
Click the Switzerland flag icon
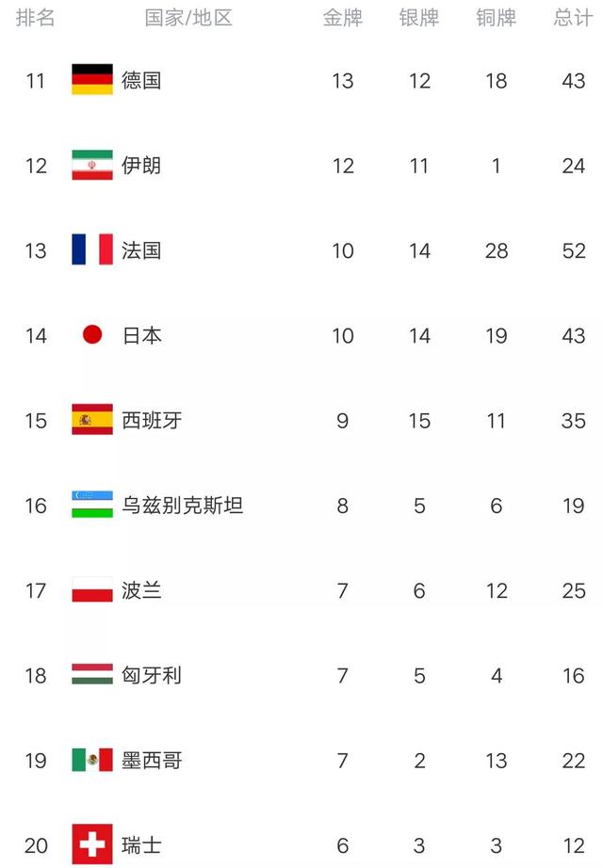tap(92, 844)
